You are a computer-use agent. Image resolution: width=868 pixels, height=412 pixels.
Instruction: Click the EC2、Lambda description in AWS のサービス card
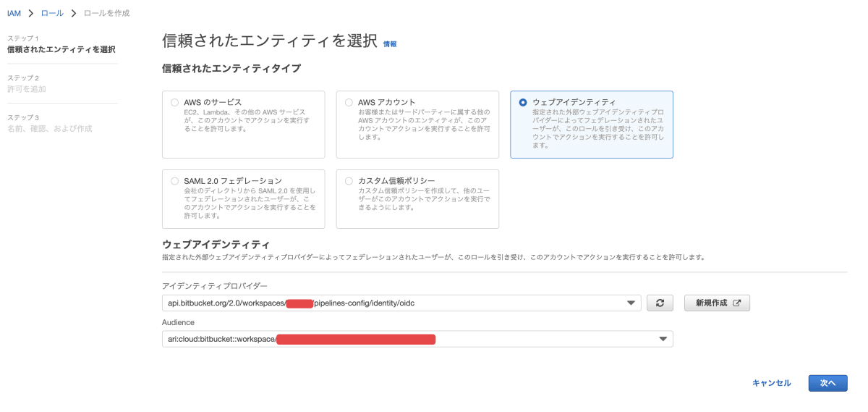pyautogui.click(x=247, y=120)
